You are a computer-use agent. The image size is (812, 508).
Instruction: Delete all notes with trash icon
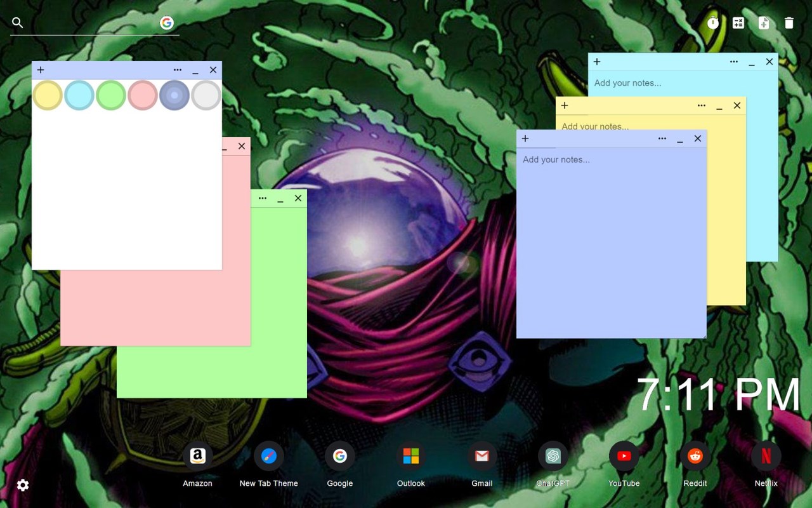[789, 23]
